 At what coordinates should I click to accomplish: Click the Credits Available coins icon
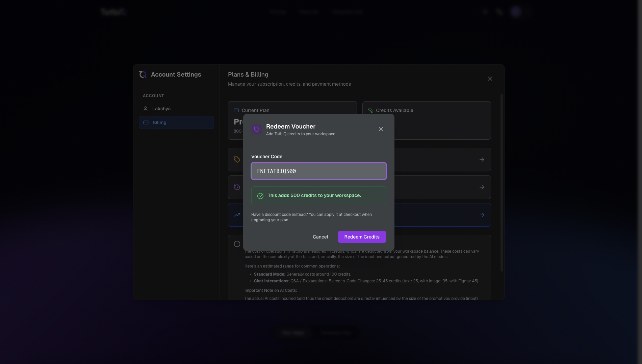pos(371,110)
